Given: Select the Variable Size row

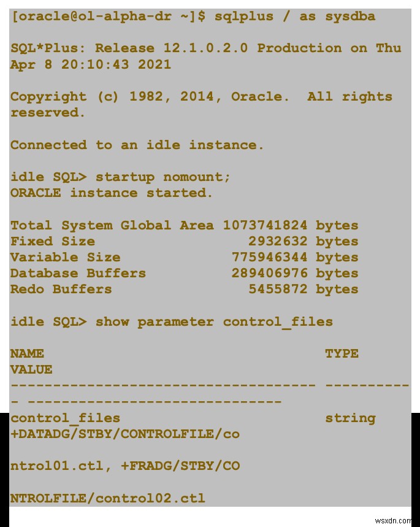Looking at the screenshot, I should [184, 258].
